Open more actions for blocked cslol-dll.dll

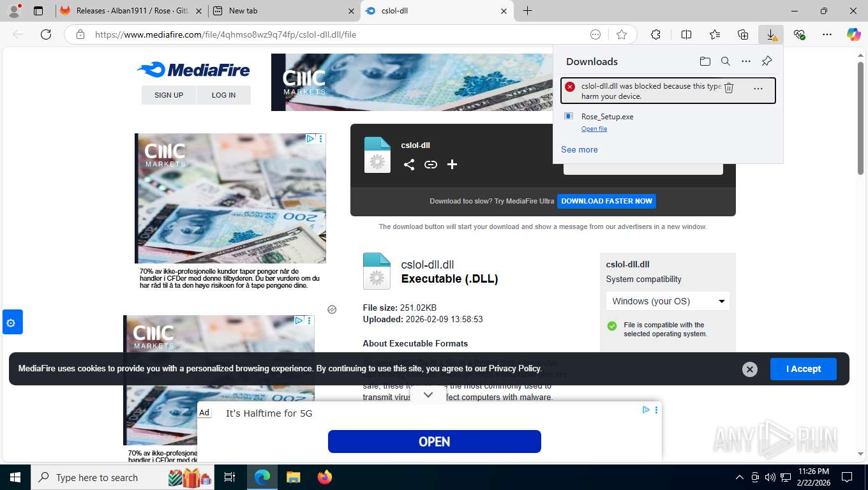758,89
